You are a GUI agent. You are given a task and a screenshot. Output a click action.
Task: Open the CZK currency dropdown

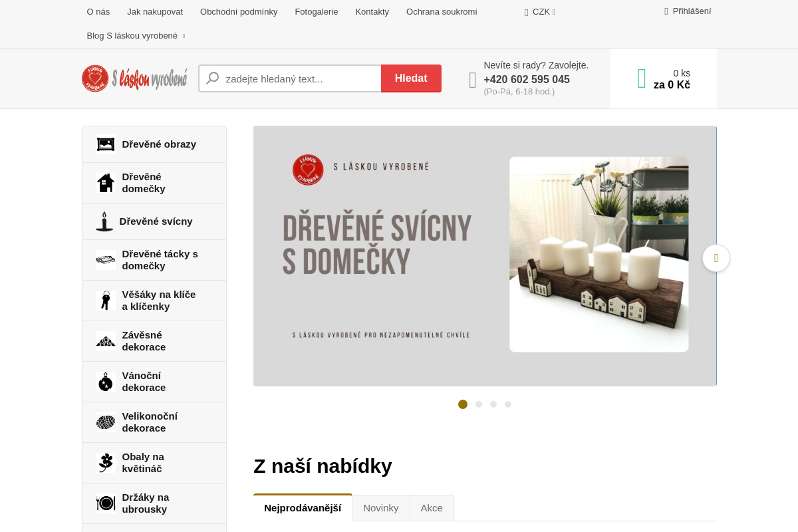coord(540,11)
